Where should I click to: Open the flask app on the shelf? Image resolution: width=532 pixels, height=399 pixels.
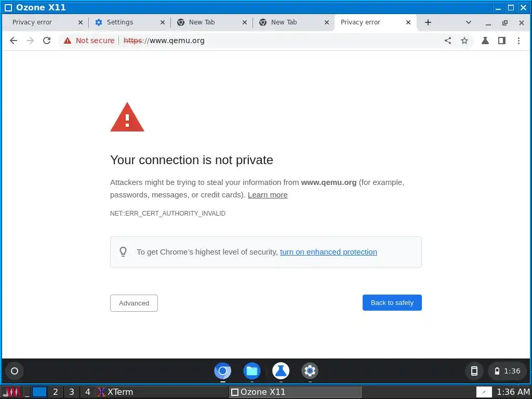[281, 371]
